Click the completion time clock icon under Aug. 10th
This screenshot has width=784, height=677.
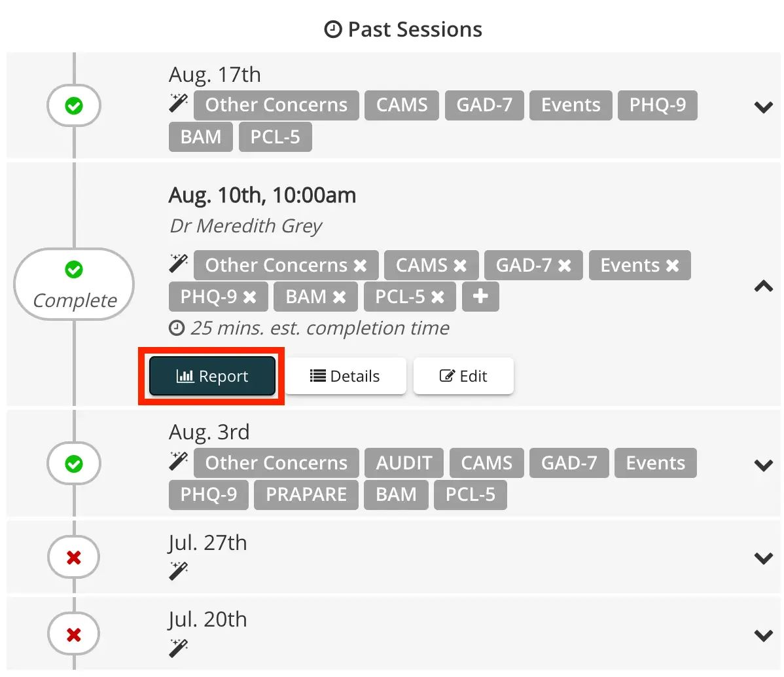point(177,328)
